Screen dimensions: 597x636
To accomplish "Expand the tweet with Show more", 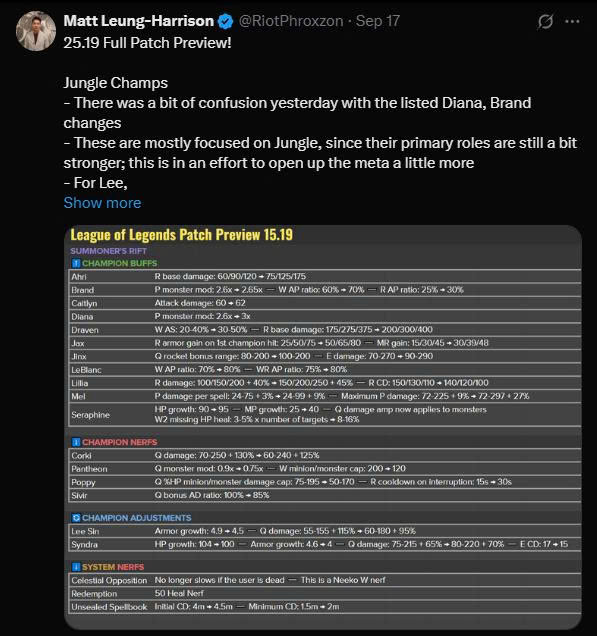I will coord(102,202).
